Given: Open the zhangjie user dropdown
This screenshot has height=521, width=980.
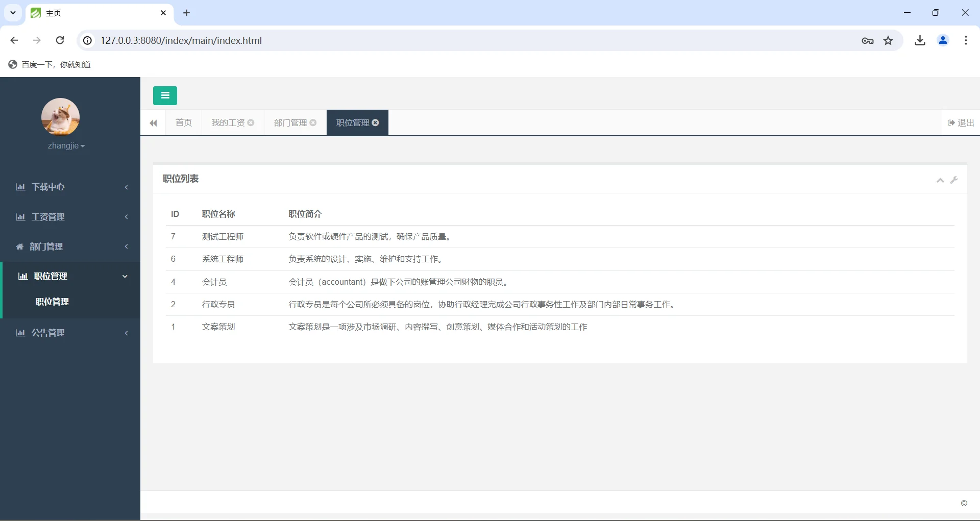Looking at the screenshot, I should point(66,145).
